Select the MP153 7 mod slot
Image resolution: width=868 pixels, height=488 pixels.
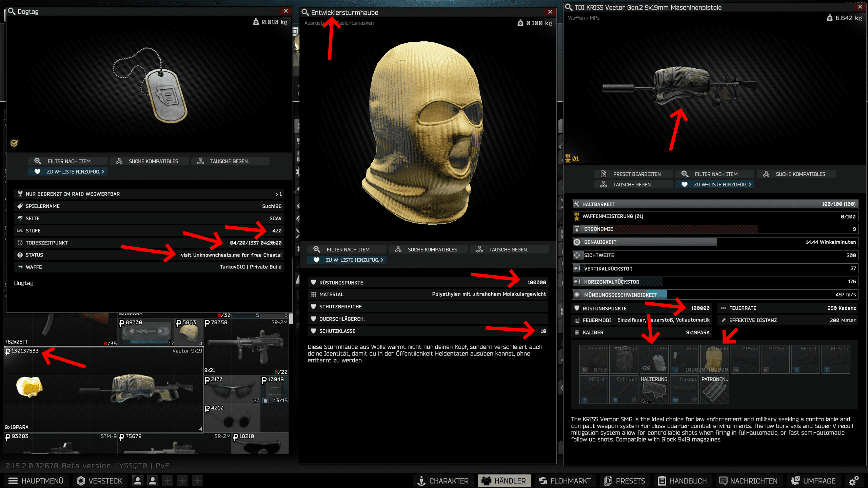775,359
